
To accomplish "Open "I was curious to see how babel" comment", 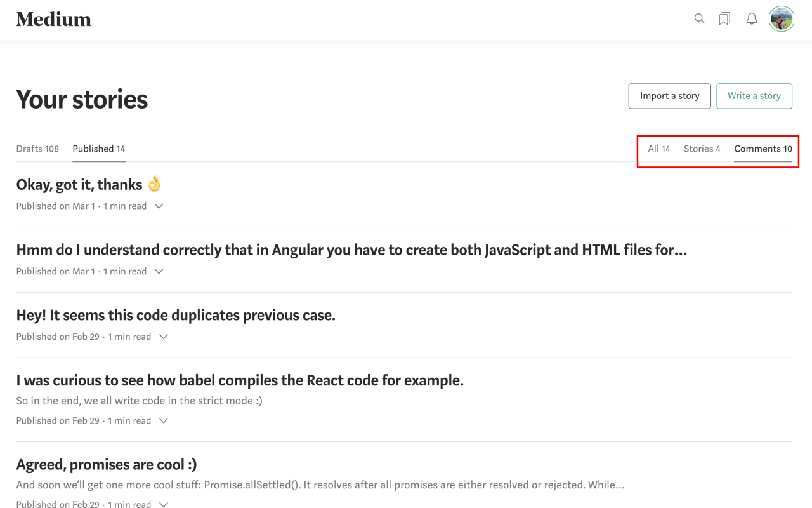I will 240,380.
